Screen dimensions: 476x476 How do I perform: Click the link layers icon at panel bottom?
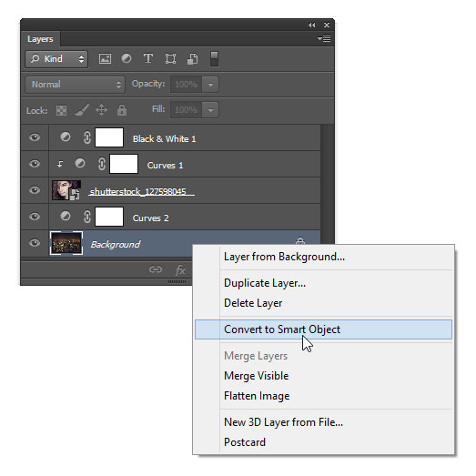(x=156, y=269)
